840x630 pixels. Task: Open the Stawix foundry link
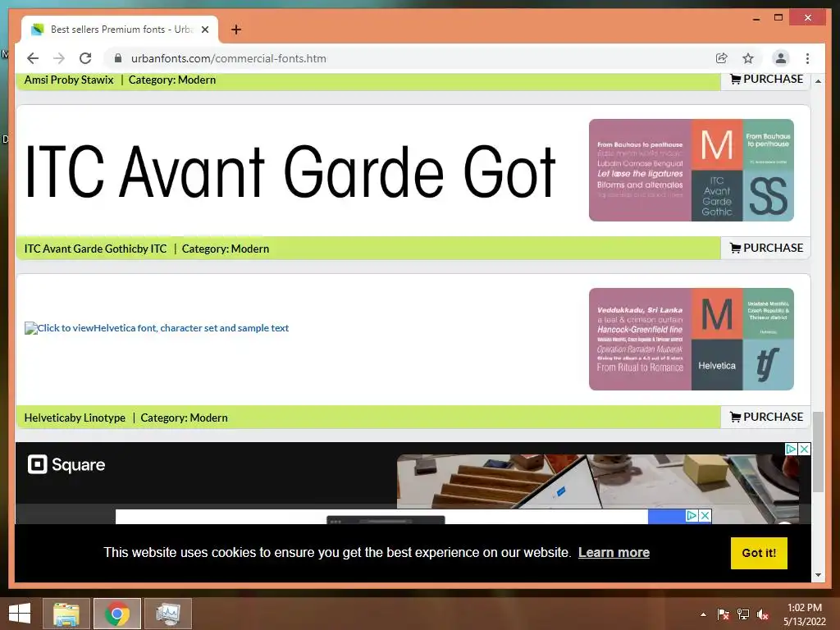click(97, 80)
